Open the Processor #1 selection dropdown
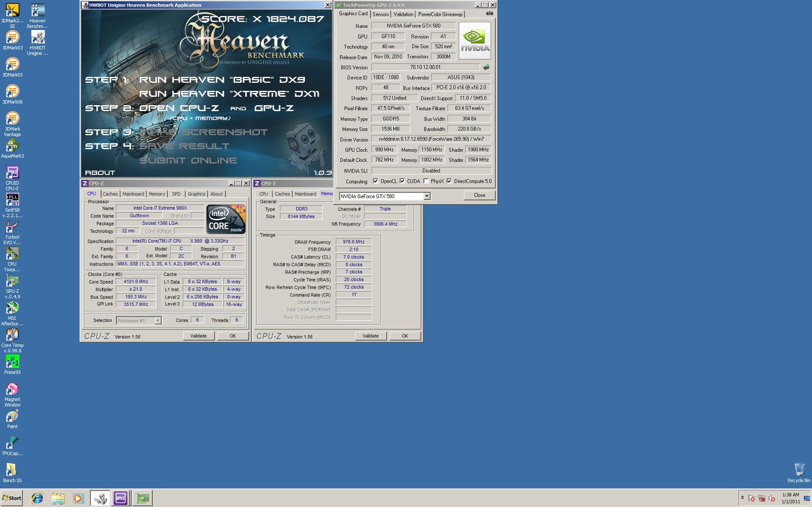Screen dimensions: 812x507 point(158,321)
